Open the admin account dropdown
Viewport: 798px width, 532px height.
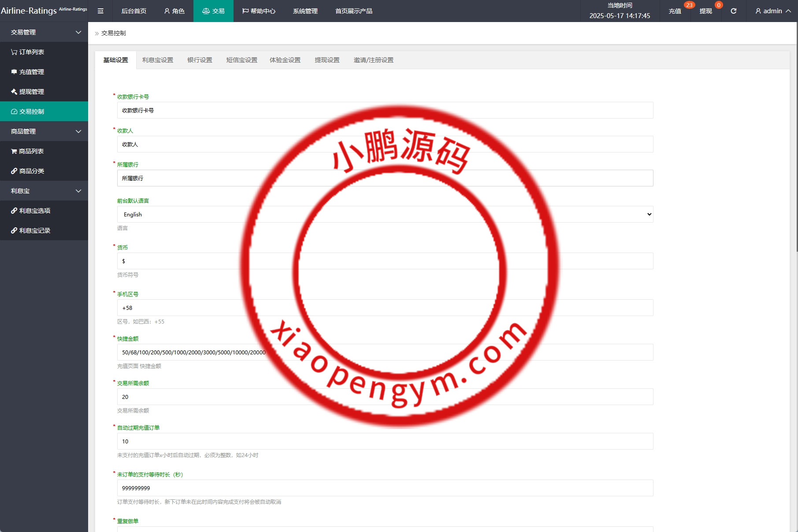pos(772,11)
